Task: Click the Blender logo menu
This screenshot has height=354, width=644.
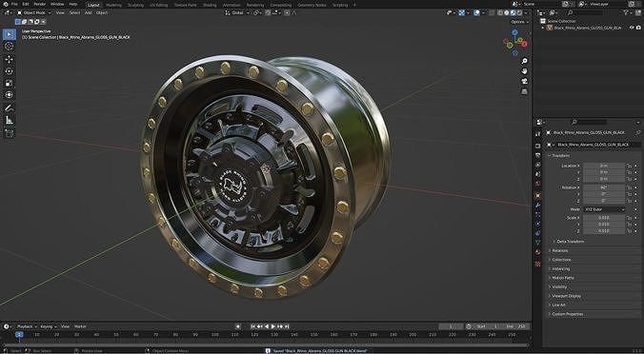Action: pyautogui.click(x=6, y=4)
